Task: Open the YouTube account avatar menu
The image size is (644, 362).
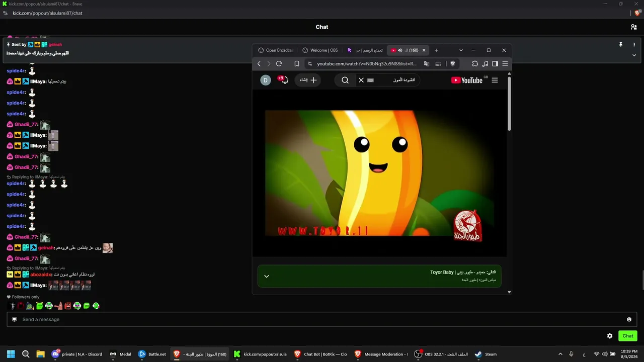Action: [266, 80]
